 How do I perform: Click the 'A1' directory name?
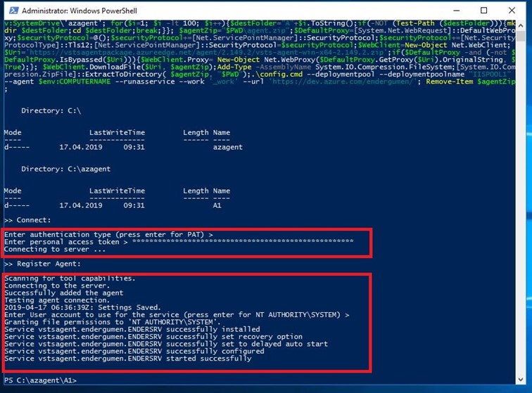click(x=217, y=205)
